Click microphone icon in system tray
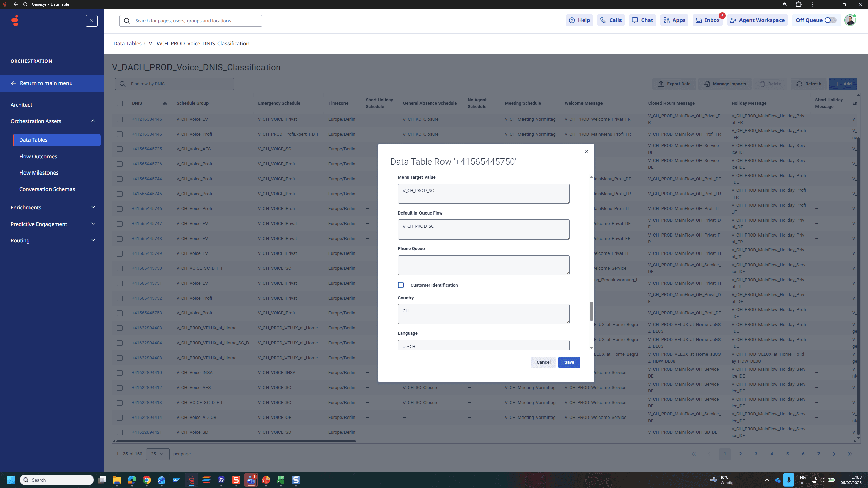This screenshot has width=868, height=488. click(x=789, y=480)
